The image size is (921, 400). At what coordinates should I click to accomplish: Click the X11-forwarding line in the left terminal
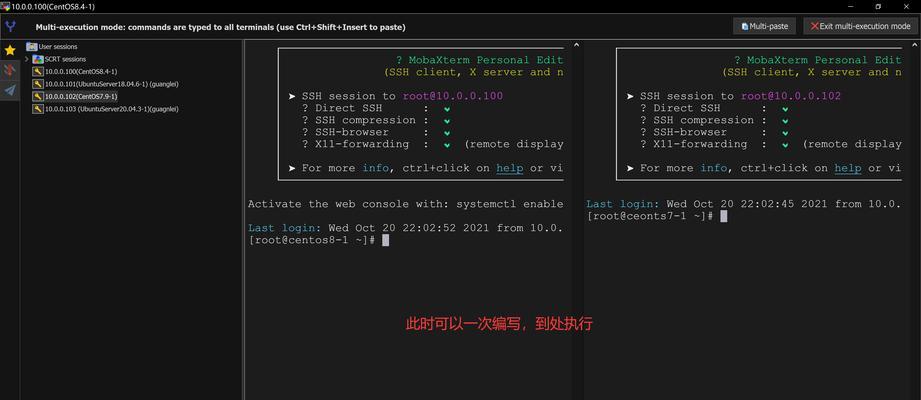coord(432,144)
